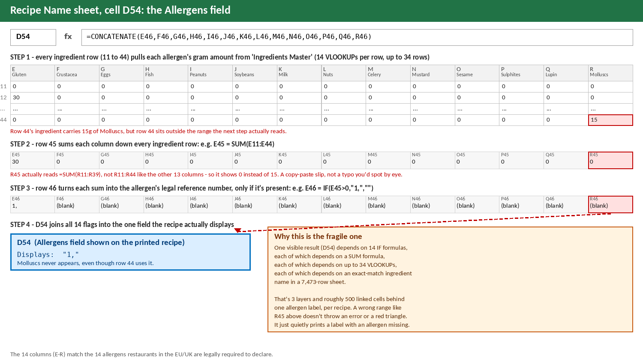Screen dimensions: 643x364
Task: Click row number 11
Action: click(x=3, y=87)
